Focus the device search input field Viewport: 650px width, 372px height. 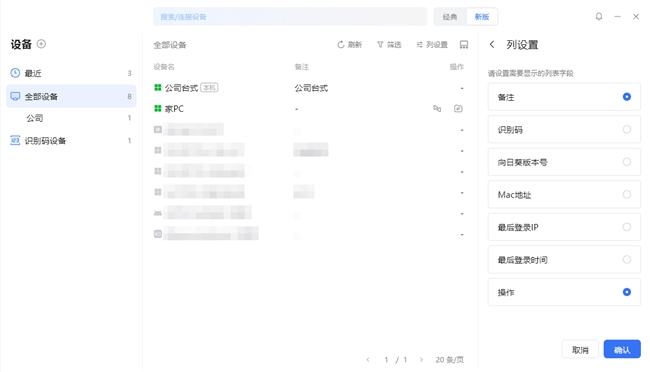(290, 17)
